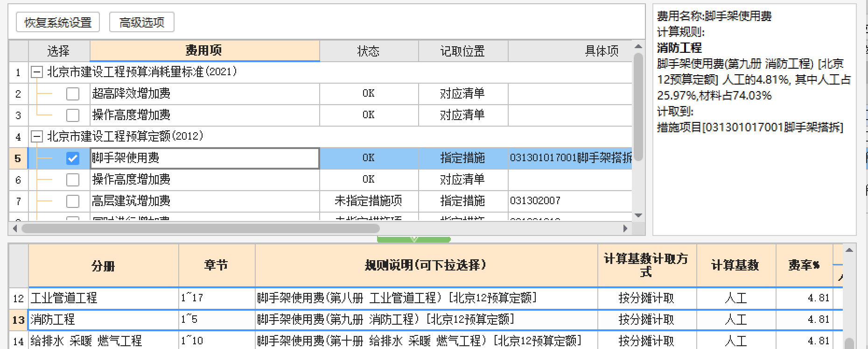Tick the 操作高度增加费 checkbox in row 6
The image size is (868, 349).
coord(73,180)
